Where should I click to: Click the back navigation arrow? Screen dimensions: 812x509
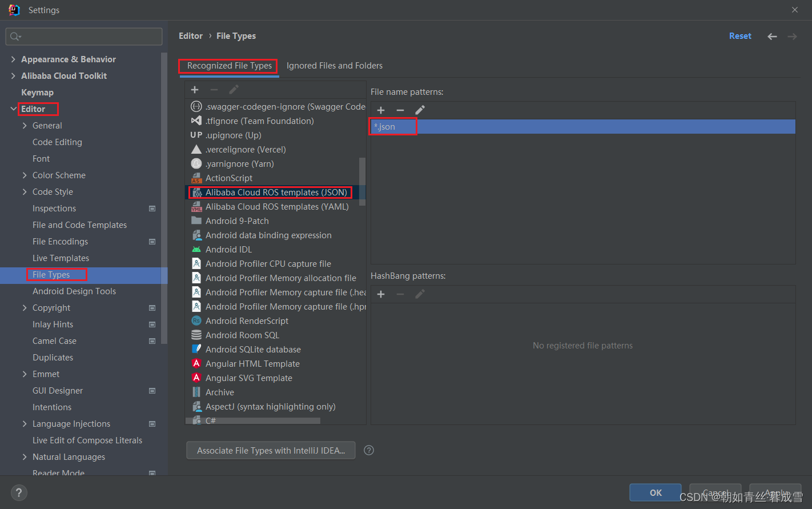[x=772, y=36]
